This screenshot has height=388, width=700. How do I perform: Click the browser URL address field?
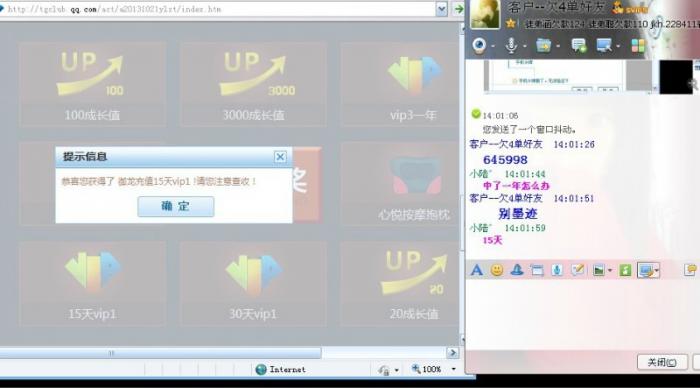(x=217, y=9)
